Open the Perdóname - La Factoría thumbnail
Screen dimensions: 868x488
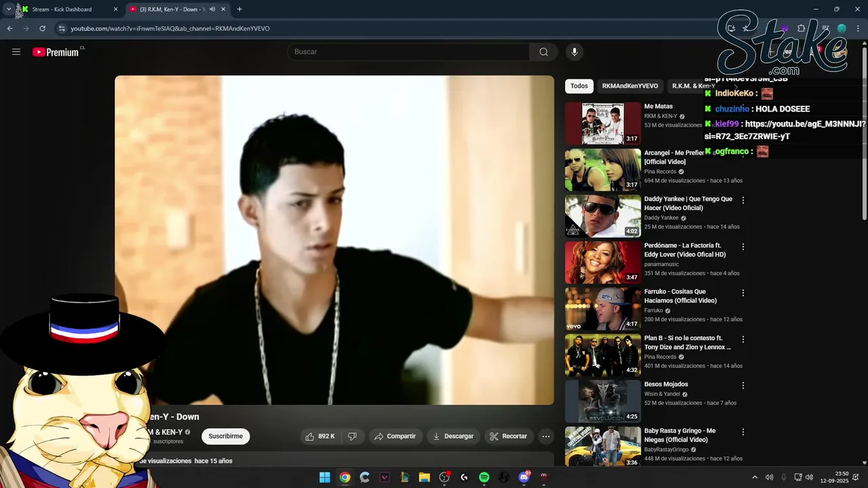click(603, 262)
